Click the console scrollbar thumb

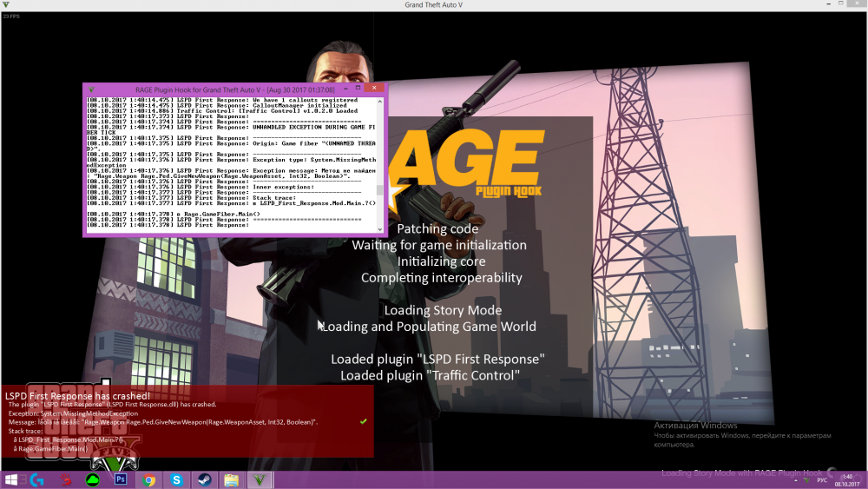pos(380,190)
